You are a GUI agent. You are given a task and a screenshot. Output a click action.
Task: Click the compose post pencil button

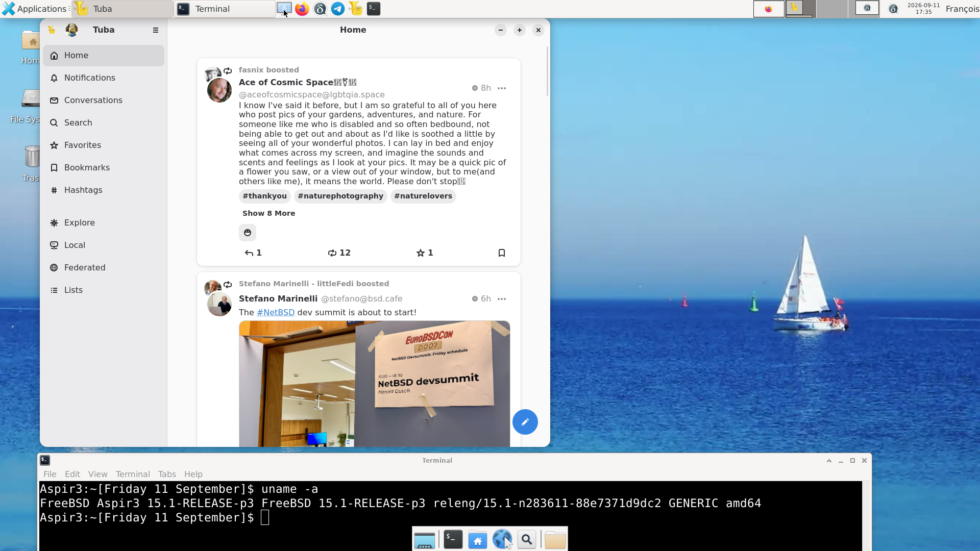525,422
